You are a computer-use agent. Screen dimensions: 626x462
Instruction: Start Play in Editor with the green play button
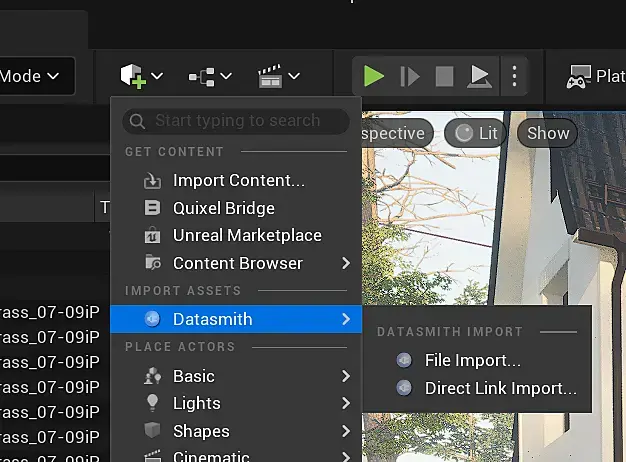tap(374, 76)
